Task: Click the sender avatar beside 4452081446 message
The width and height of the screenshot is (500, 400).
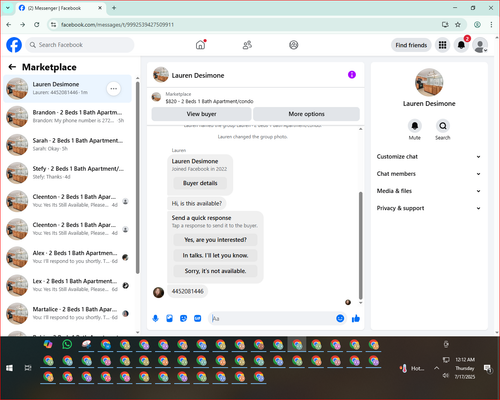Action: 158,292
